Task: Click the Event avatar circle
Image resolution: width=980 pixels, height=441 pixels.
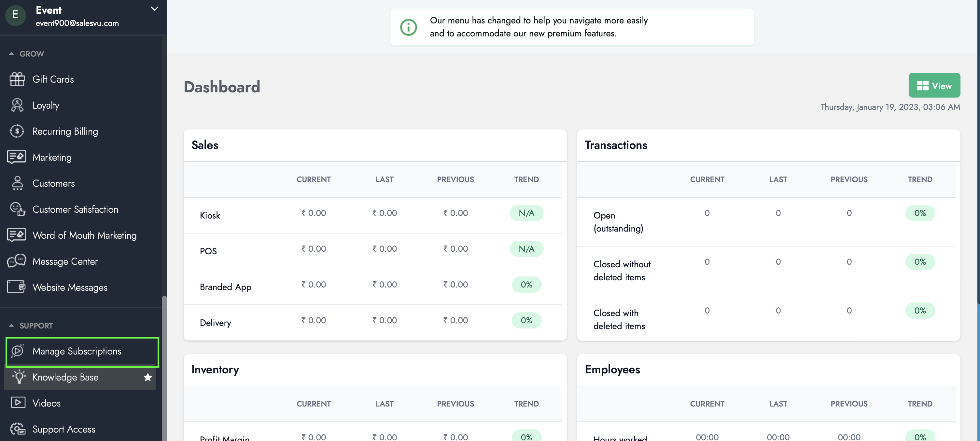Action: (16, 15)
